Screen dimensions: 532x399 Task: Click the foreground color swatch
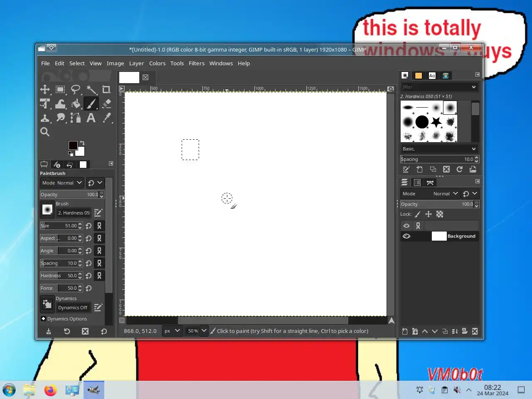[x=73, y=145]
